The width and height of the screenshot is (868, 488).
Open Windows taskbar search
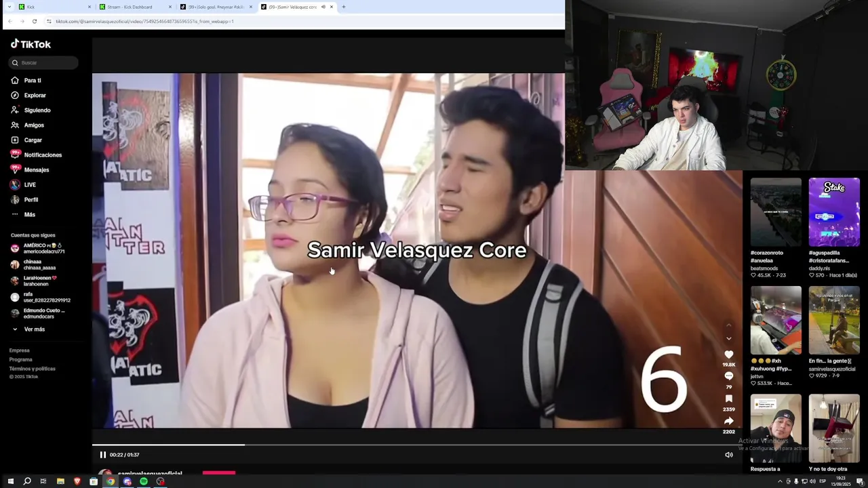[27, 481]
